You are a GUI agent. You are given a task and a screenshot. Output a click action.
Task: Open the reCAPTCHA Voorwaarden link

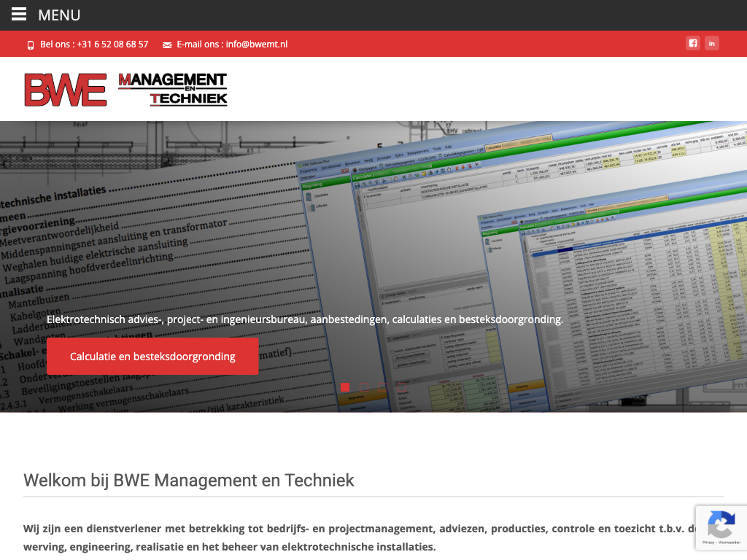click(x=729, y=542)
